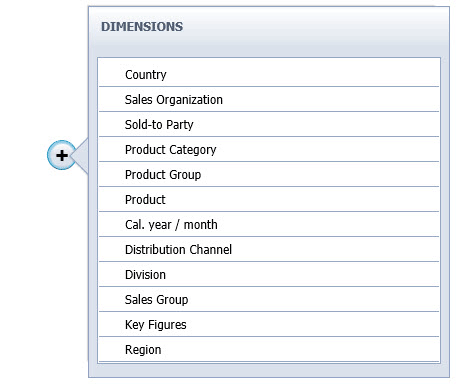Select Product Category in the dimensions list
This screenshot has height=390, width=458.
click(269, 149)
